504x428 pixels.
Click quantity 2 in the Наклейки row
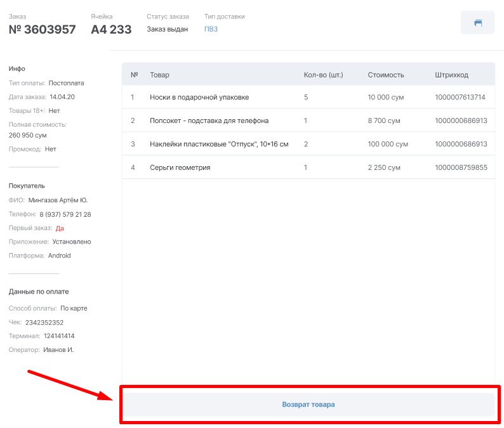pyautogui.click(x=306, y=144)
